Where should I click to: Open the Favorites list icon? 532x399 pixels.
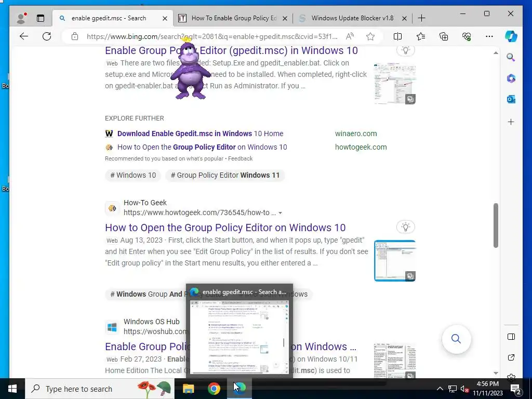tap(421, 36)
